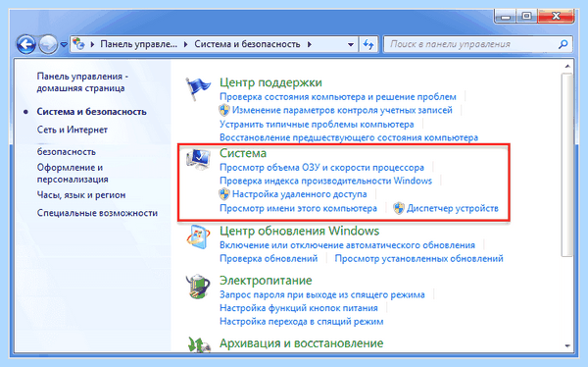588x367 pixels.
Task: Open 'Устранить типичные проблемы компьютера'
Action: point(317,124)
